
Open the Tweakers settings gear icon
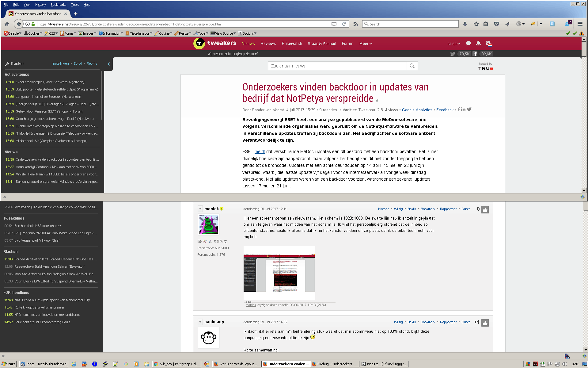[x=489, y=44]
